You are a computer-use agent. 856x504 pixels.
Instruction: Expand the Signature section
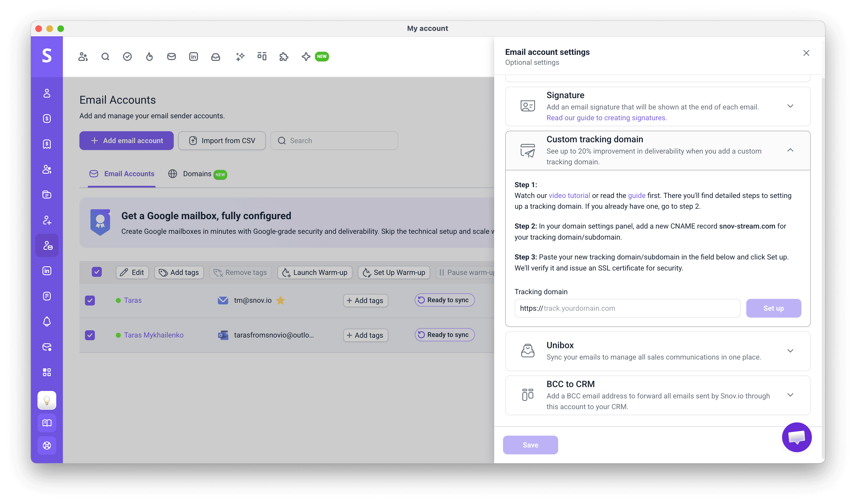pyautogui.click(x=790, y=106)
